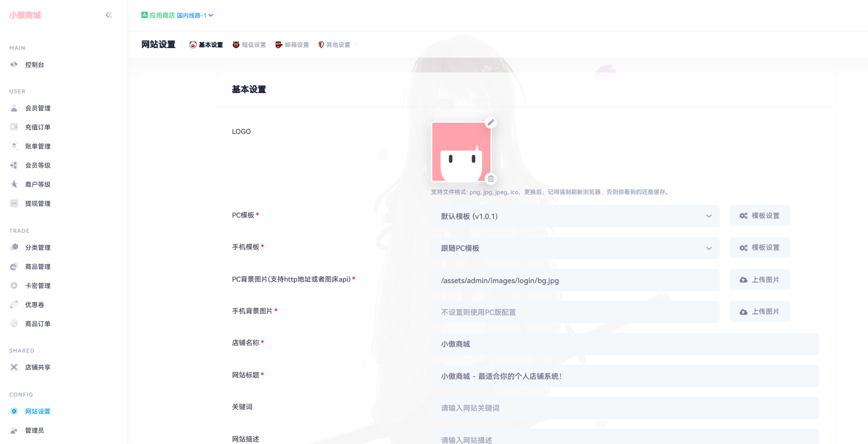Screen dimensions: 868x444
Task: Expand the 国内线路-1 line selector
Action: (x=195, y=15)
